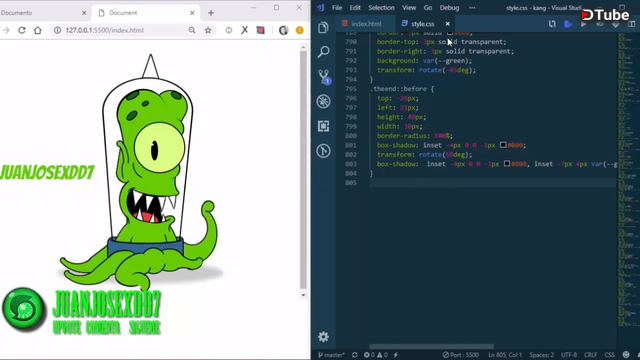
Task: Open the Debug view icon
Action: click(324, 101)
